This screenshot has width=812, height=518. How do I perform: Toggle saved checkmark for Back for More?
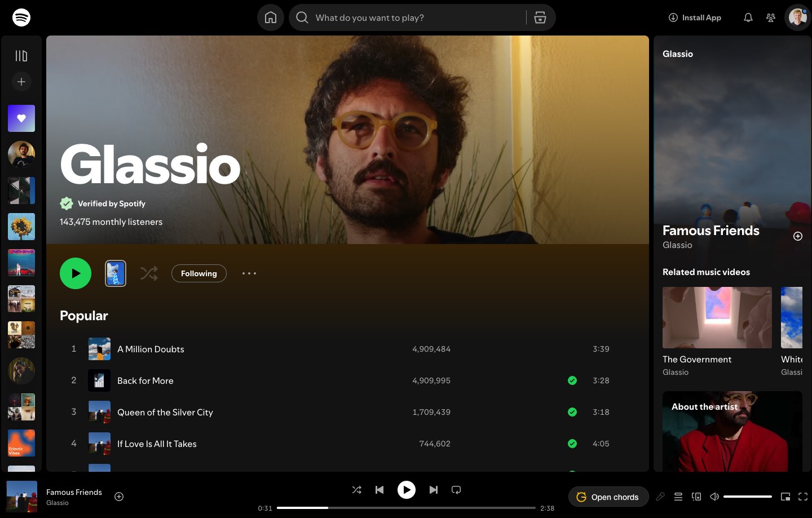(572, 380)
